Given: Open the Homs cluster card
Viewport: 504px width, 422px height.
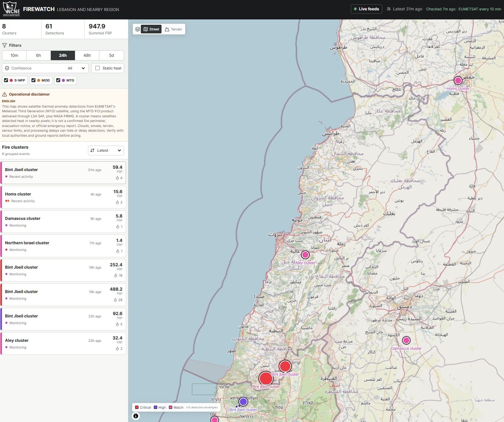Looking at the screenshot, I should coord(63,197).
